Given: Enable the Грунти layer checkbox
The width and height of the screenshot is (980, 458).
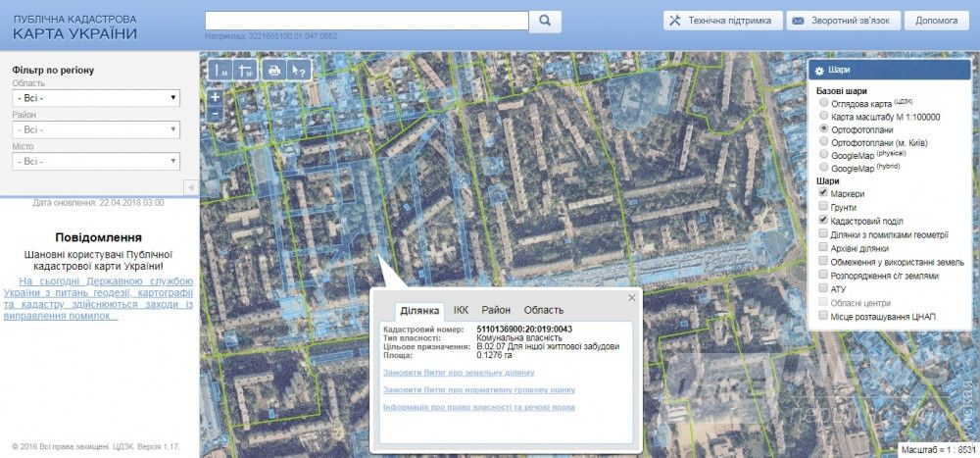Looking at the screenshot, I should pyautogui.click(x=823, y=208).
